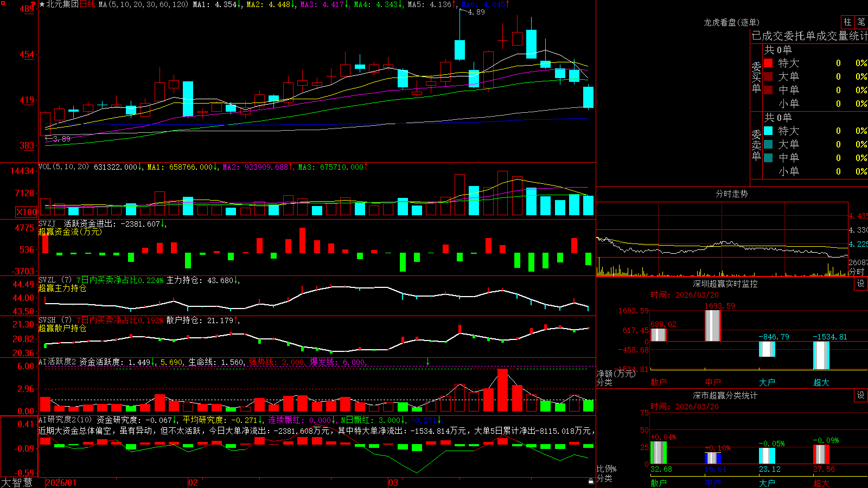Click the 大户 23.12 percentage bar
The width and height of the screenshot is (868, 488).
click(767, 456)
